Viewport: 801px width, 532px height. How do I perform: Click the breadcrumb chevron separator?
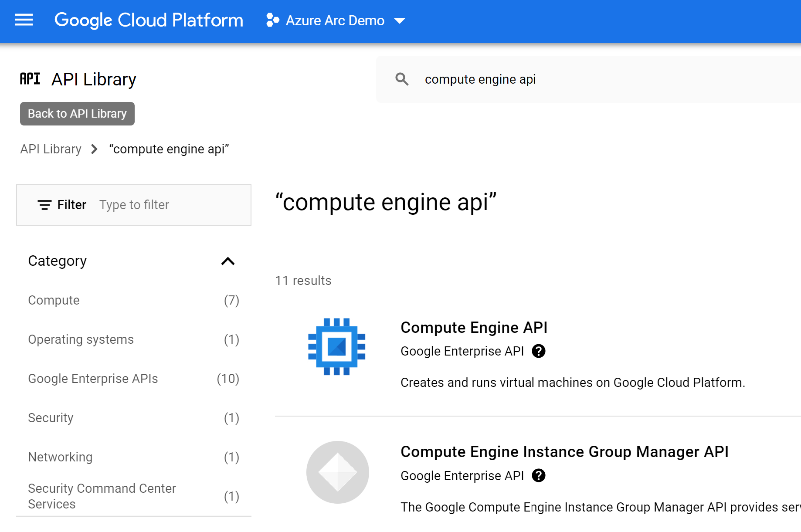95,149
